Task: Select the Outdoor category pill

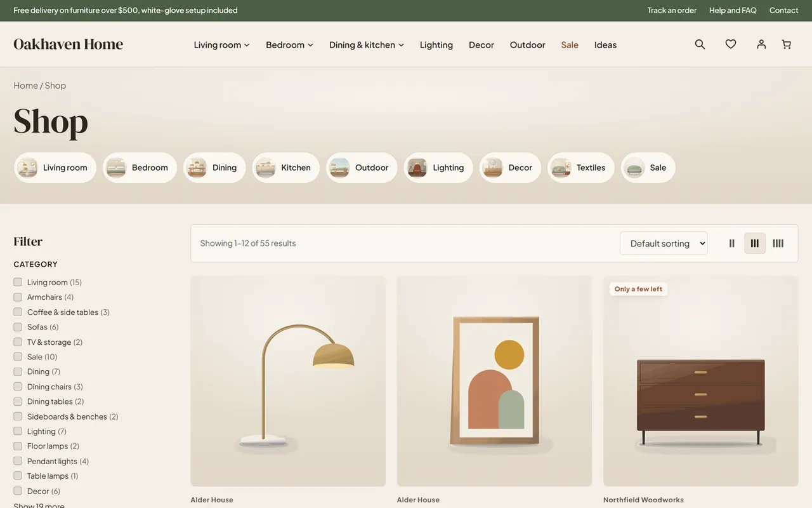Action: (362, 168)
